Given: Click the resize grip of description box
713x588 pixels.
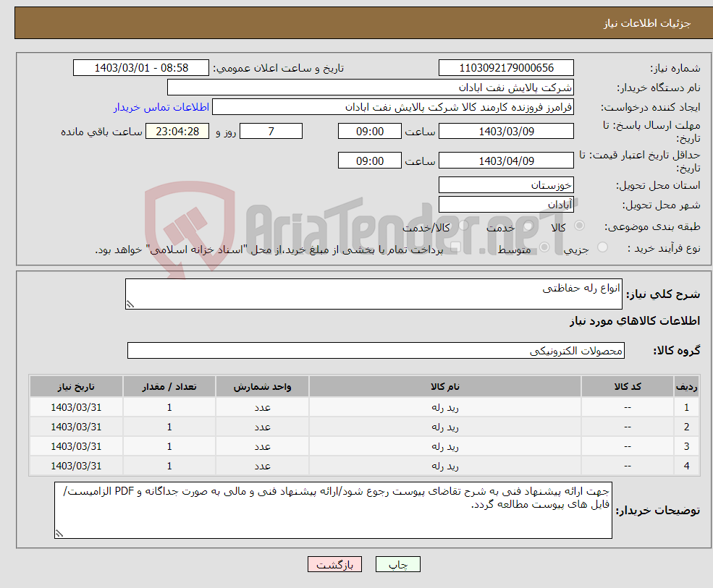Looking at the screenshot, I should coord(130,304).
